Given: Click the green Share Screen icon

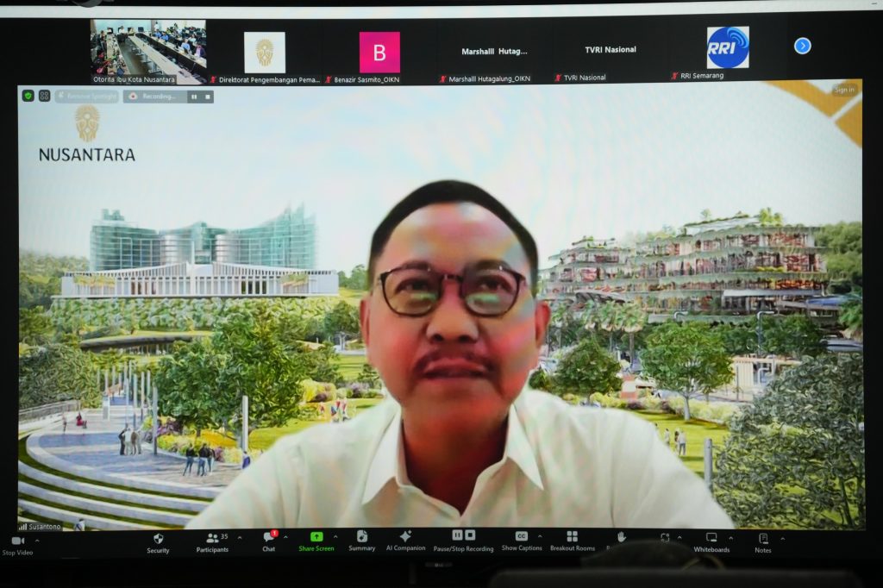Looking at the screenshot, I should click(x=316, y=536).
